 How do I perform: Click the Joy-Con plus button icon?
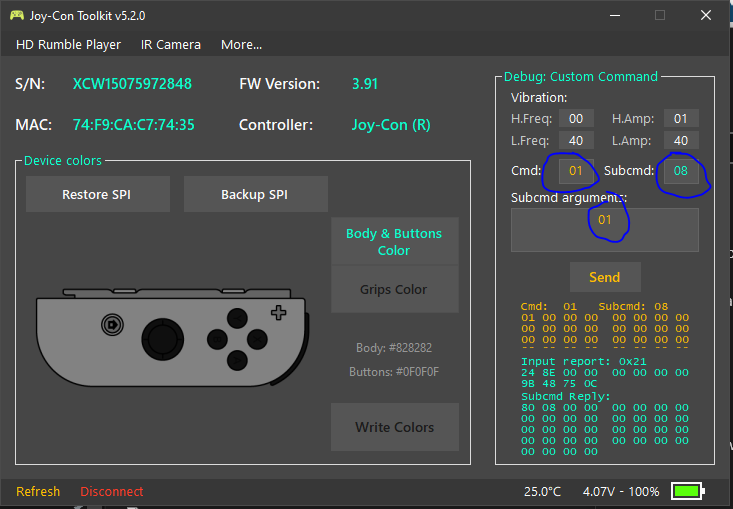[x=279, y=313]
